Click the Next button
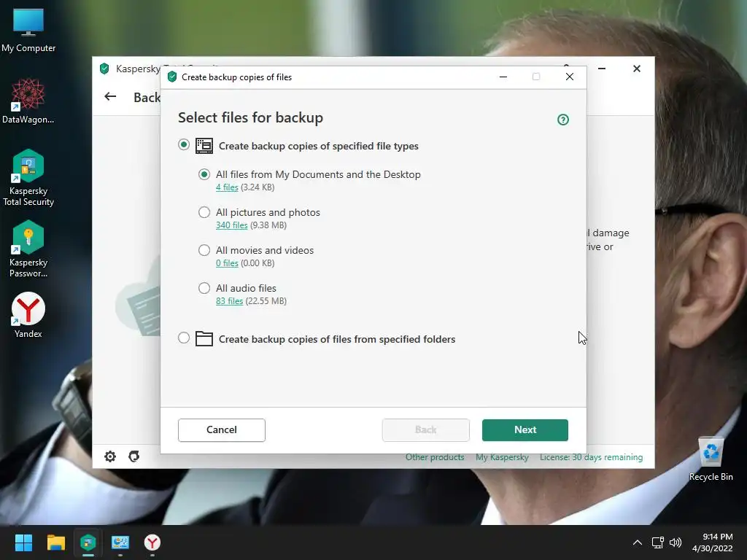The width and height of the screenshot is (747, 560). pos(525,430)
